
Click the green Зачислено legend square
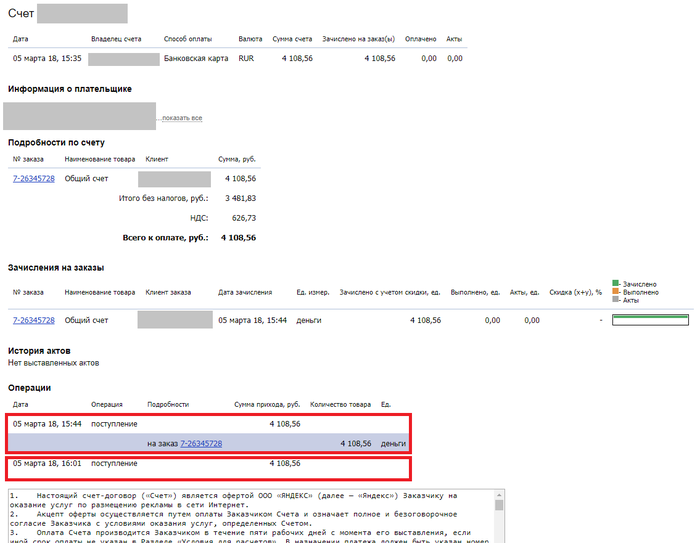click(616, 284)
